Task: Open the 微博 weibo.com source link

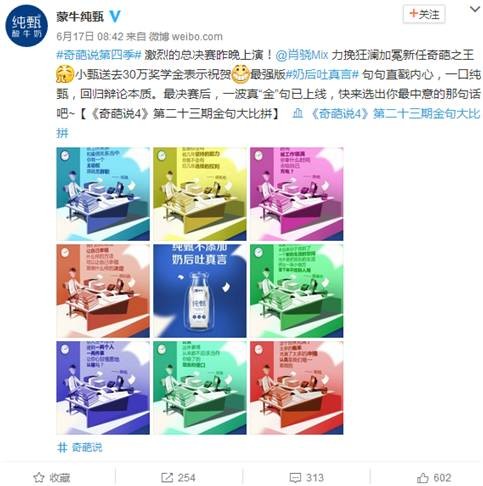Action: 185,36
